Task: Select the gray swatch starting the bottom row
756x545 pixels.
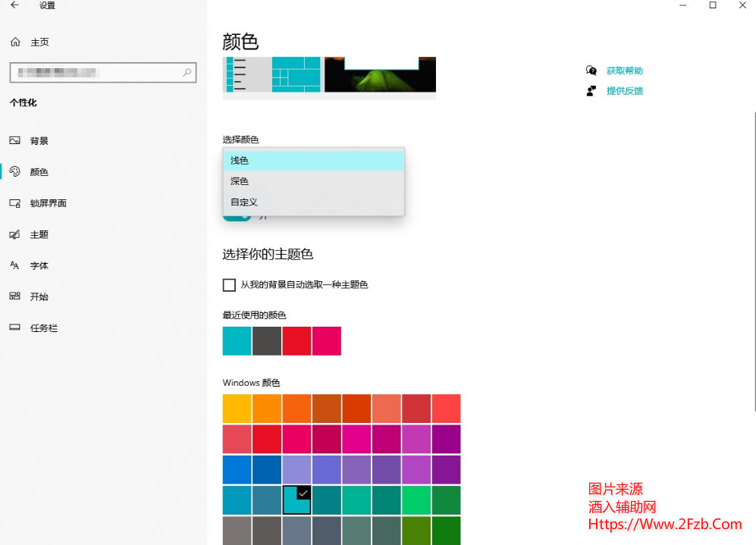Action: (x=237, y=531)
